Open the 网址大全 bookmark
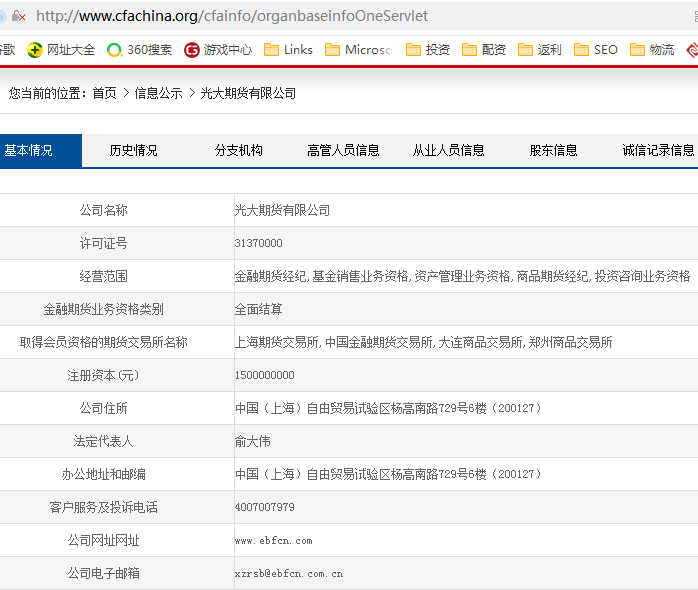This screenshot has height=590, width=698. tap(61, 49)
